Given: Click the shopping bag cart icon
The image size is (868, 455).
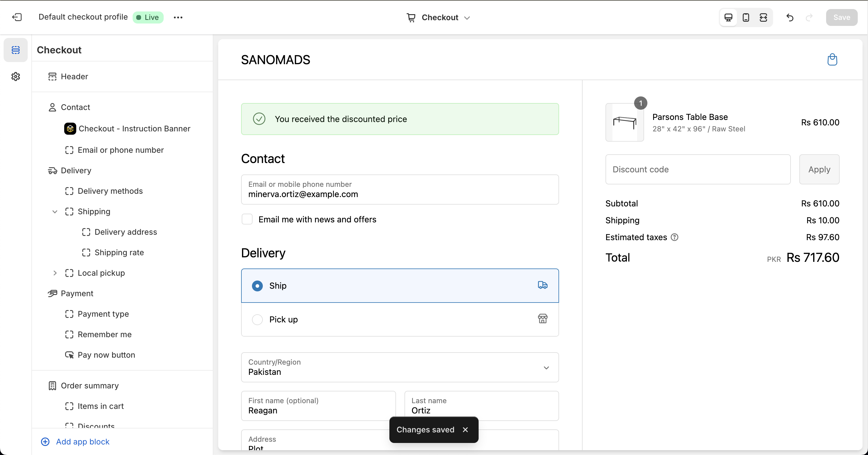Looking at the screenshot, I should click(832, 60).
